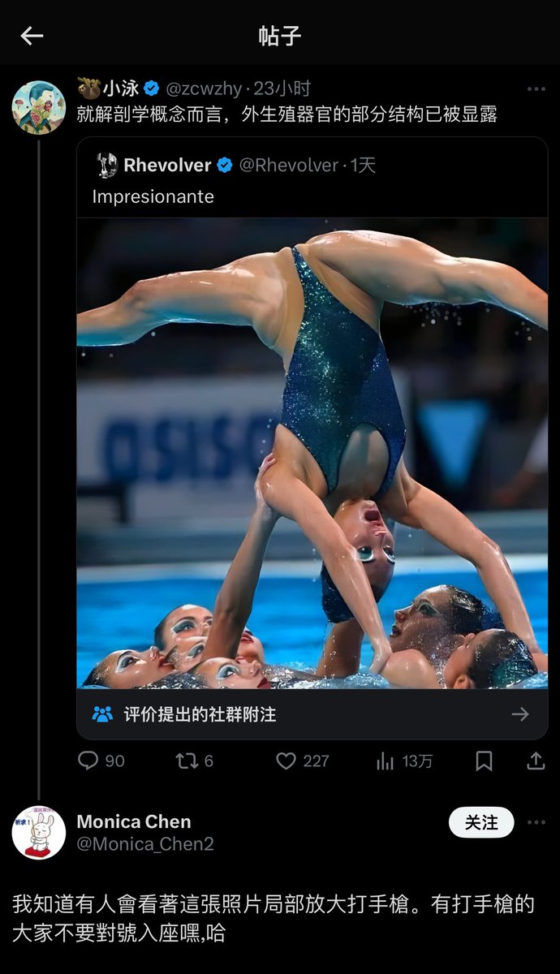Screen dimensions: 560x974
Task: Open the reply comment icon with 90 replies
Action: click(88, 761)
